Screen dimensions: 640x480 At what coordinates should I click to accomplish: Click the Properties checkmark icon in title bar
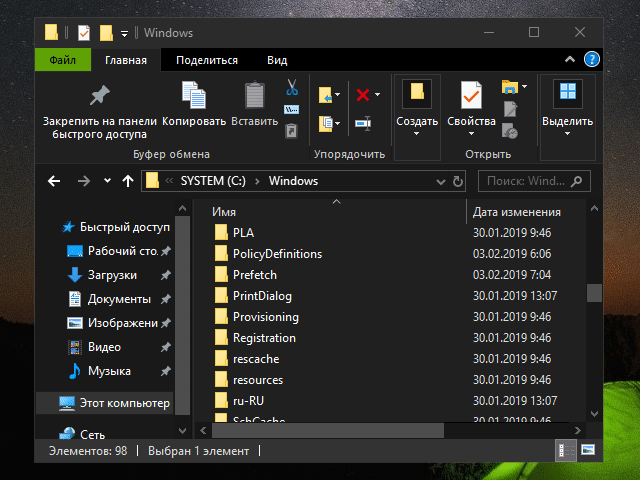point(84,33)
